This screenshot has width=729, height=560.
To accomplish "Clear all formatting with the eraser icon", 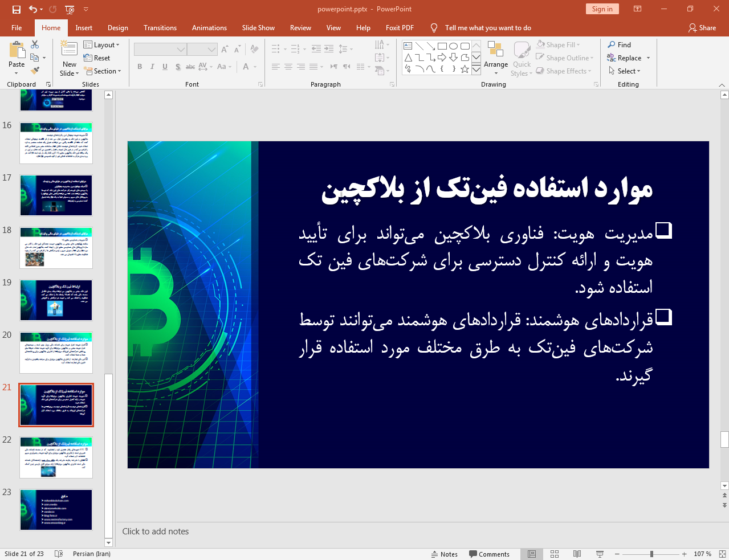I will [x=254, y=50].
